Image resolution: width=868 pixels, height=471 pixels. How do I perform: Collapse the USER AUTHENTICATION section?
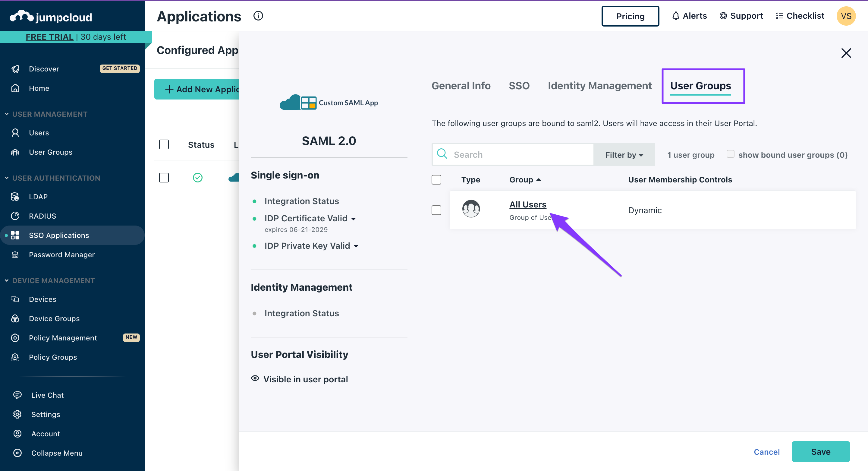pyautogui.click(x=6, y=178)
